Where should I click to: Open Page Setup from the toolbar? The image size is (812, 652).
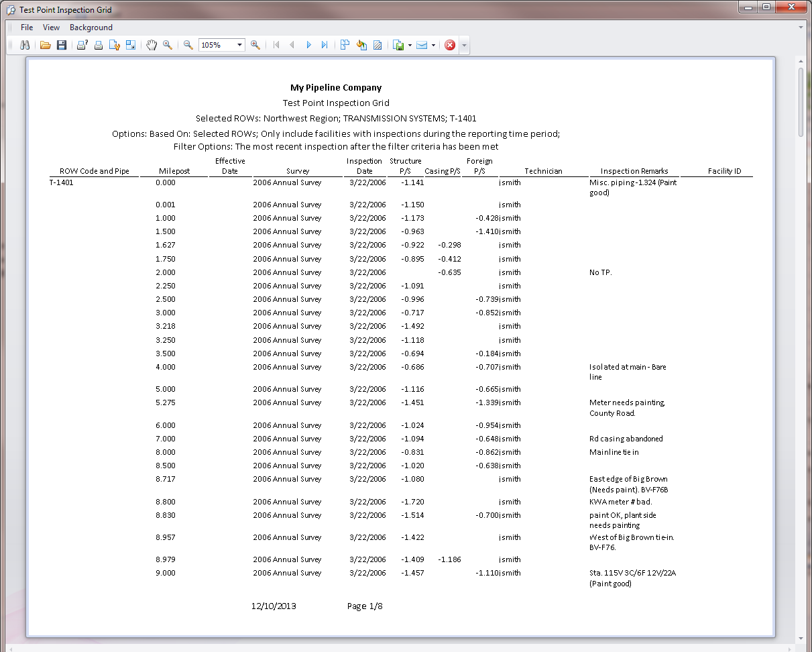tap(115, 45)
